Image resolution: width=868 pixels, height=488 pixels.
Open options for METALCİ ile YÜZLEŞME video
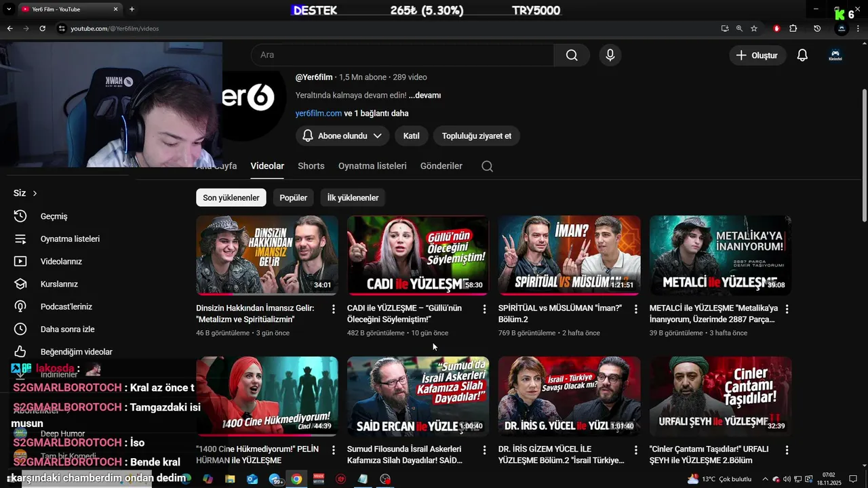click(787, 309)
